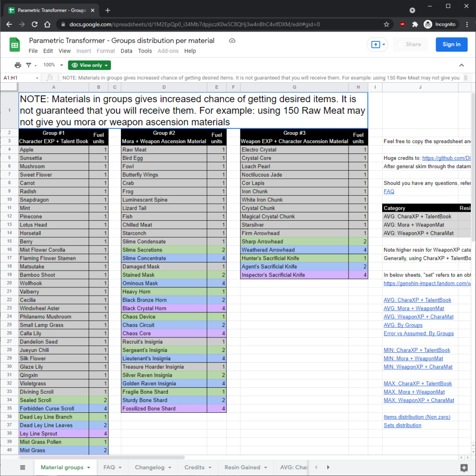Viewport: 476px width, 476px height.
Task: Open the Tools menu
Action: point(145,51)
